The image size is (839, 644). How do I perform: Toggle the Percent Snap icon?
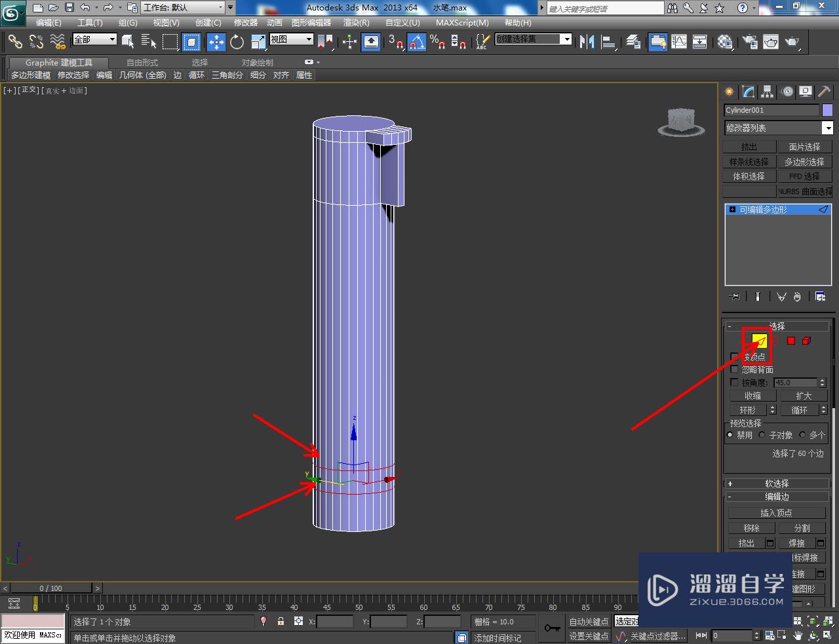[438, 42]
